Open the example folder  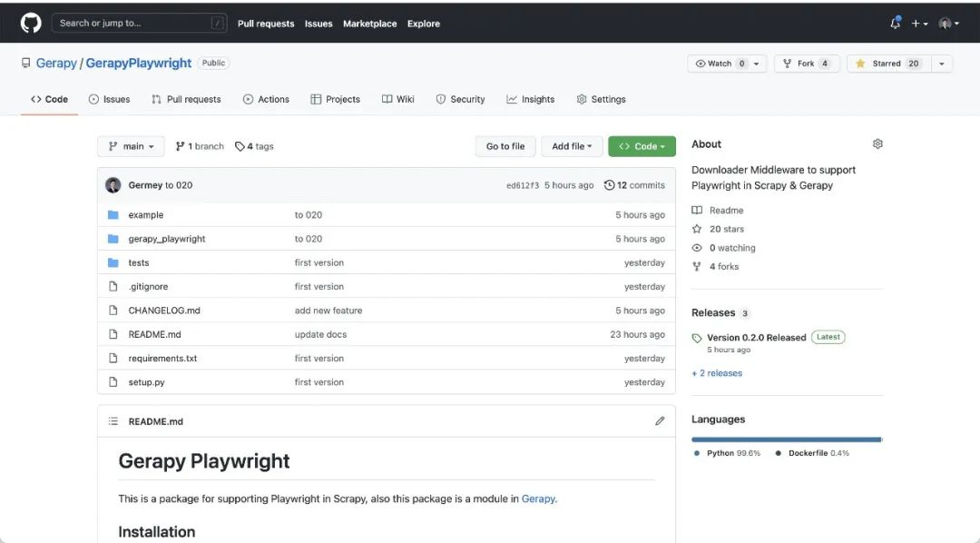pyautogui.click(x=146, y=214)
